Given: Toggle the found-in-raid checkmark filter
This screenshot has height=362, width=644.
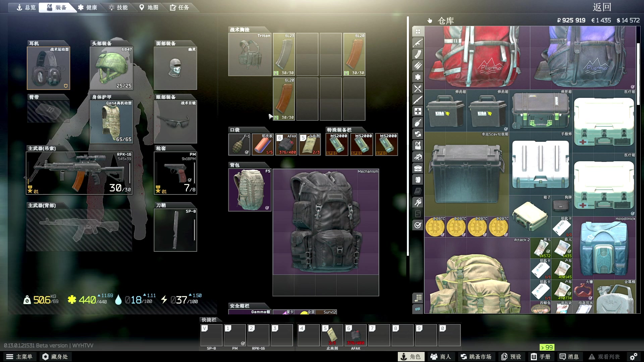Looking at the screenshot, I should 418,225.
